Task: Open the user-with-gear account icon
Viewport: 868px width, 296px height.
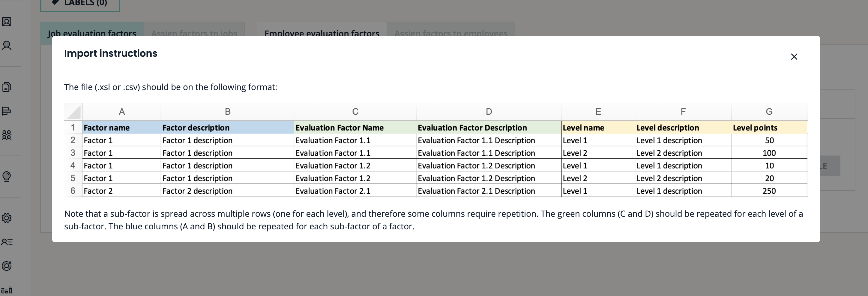Action: click(7, 266)
